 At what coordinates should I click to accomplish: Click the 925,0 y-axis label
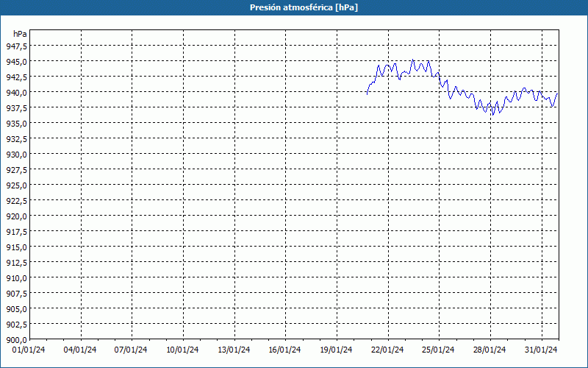16,185
